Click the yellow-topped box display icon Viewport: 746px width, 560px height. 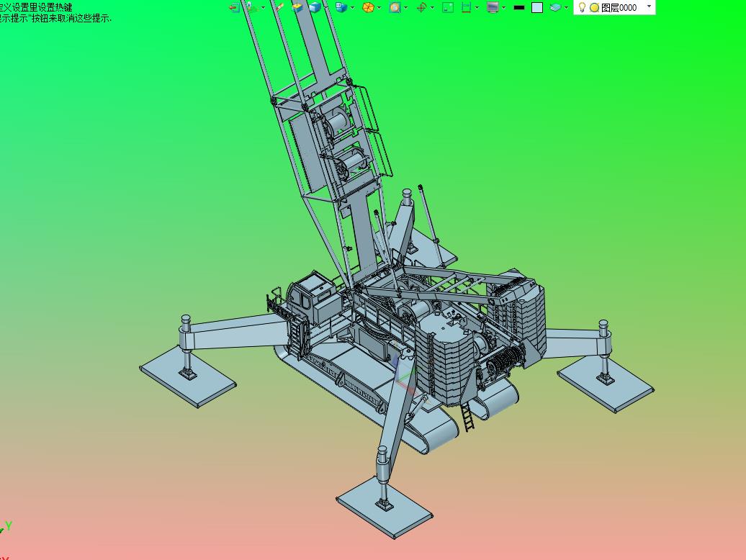click(x=297, y=7)
